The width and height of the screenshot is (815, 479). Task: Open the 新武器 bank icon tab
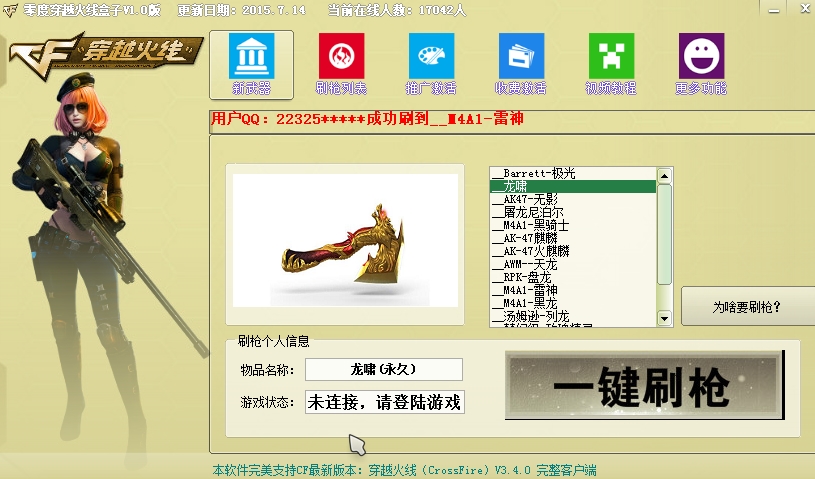pyautogui.click(x=252, y=64)
